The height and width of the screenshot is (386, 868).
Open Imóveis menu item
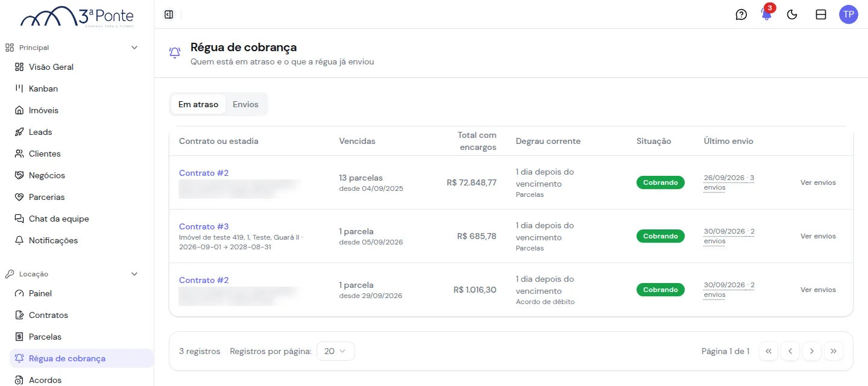(81, 110)
